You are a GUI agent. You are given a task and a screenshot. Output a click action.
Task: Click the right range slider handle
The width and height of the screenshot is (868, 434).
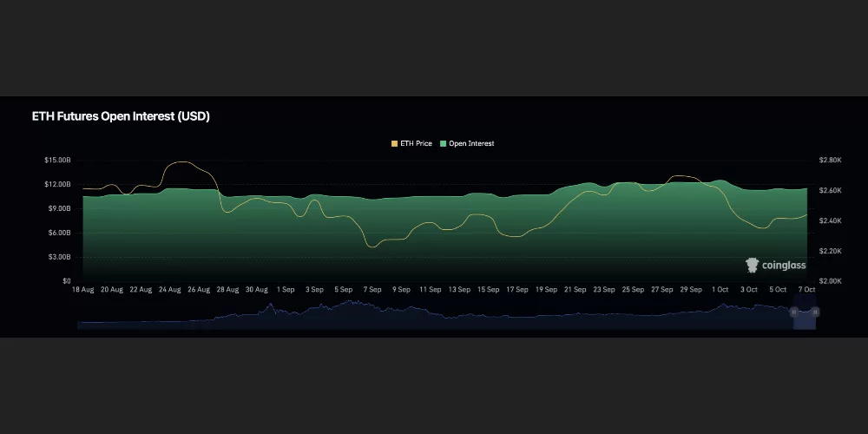click(x=815, y=312)
